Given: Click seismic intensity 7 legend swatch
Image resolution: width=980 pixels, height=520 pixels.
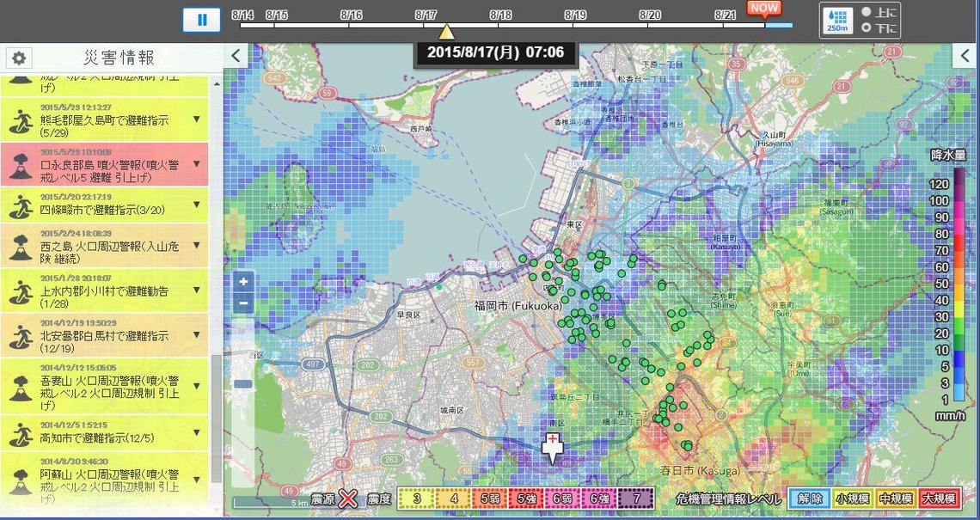Looking at the screenshot, I should [x=636, y=499].
